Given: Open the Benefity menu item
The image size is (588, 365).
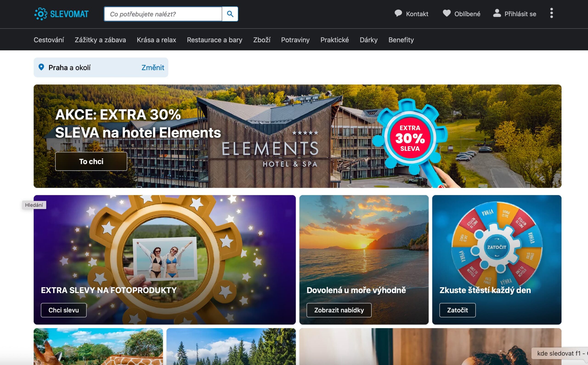Looking at the screenshot, I should pos(401,40).
